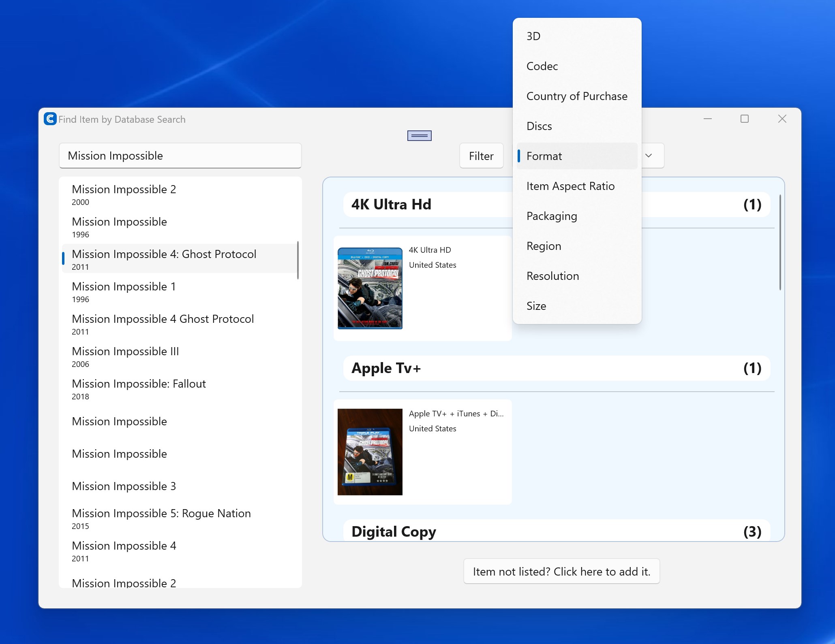Click the panel divider handle icon
The image size is (835, 644).
(419, 136)
